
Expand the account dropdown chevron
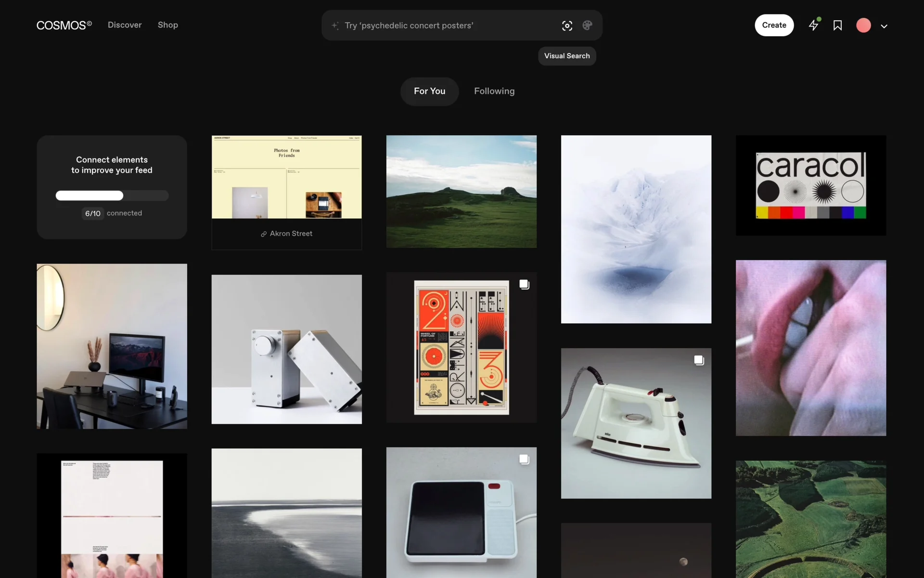coord(884,26)
